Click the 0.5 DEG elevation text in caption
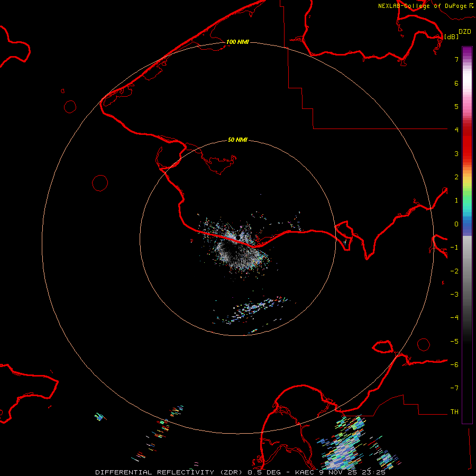Image resolution: width=476 pixels, height=476 pixels. (264, 472)
